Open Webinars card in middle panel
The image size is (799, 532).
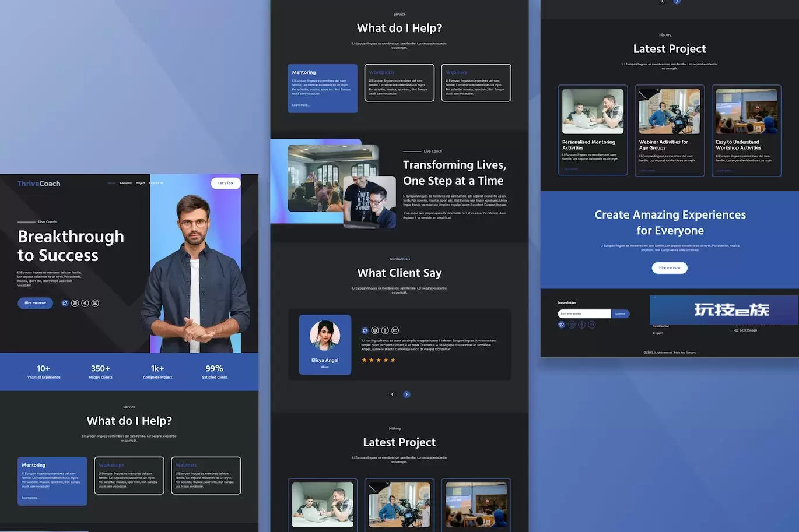(x=476, y=83)
